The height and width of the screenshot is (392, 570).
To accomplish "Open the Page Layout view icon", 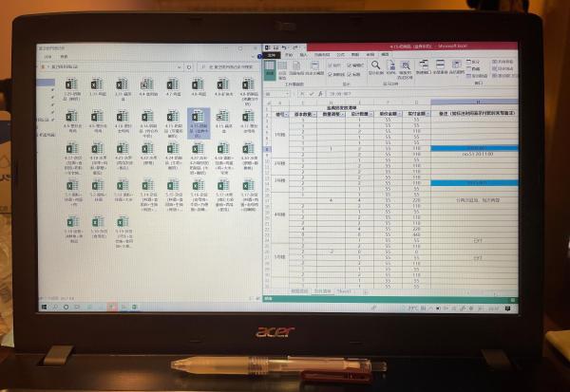I will (296, 68).
